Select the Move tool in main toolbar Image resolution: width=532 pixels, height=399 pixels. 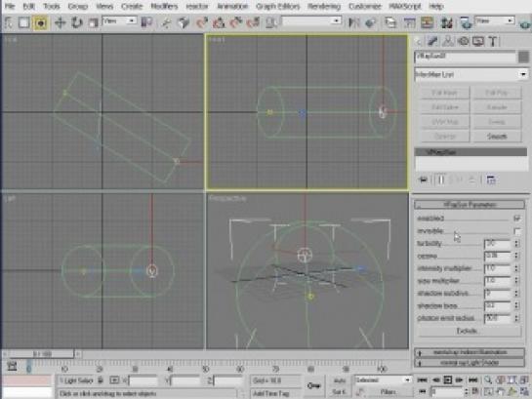[x=61, y=22]
